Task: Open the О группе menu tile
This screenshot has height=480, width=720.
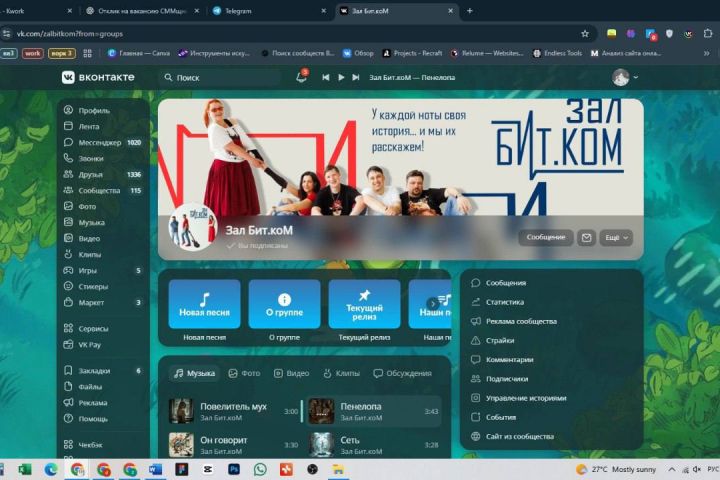Action: point(284,304)
